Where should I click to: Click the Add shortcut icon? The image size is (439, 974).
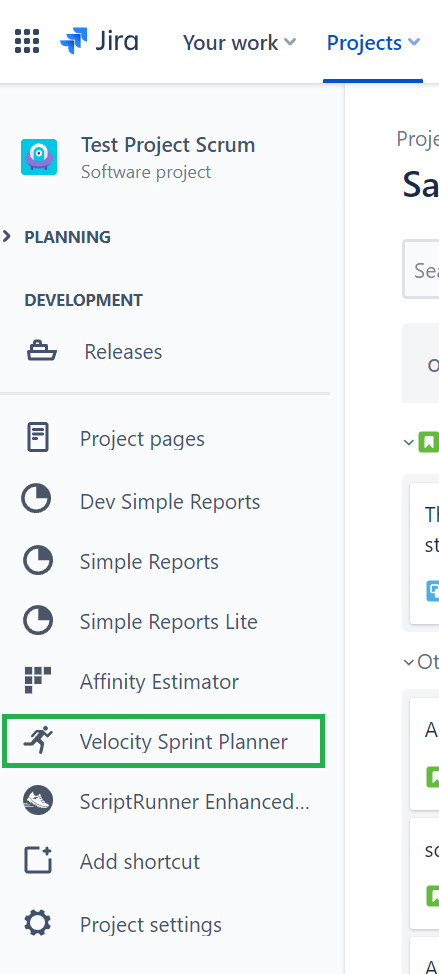click(38, 860)
